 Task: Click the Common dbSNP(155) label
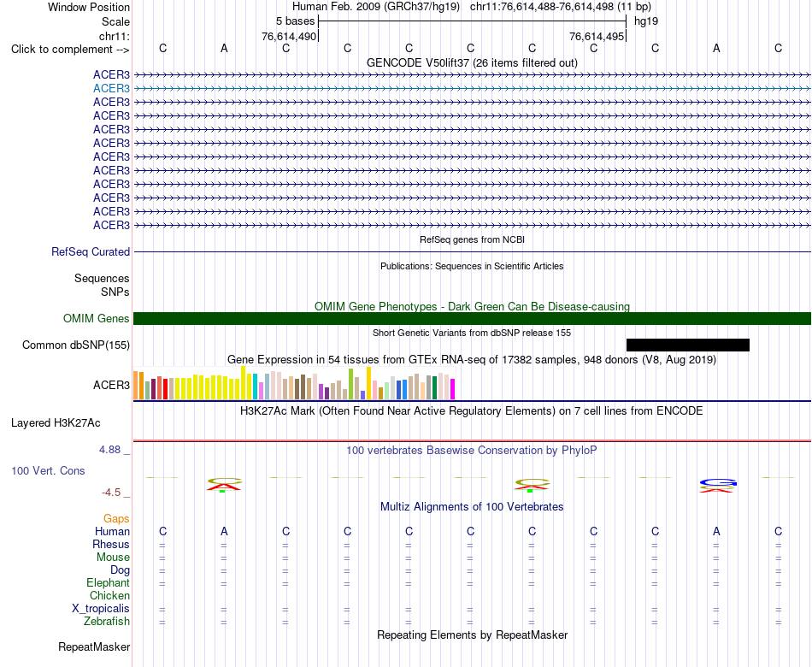pyautogui.click(x=76, y=345)
